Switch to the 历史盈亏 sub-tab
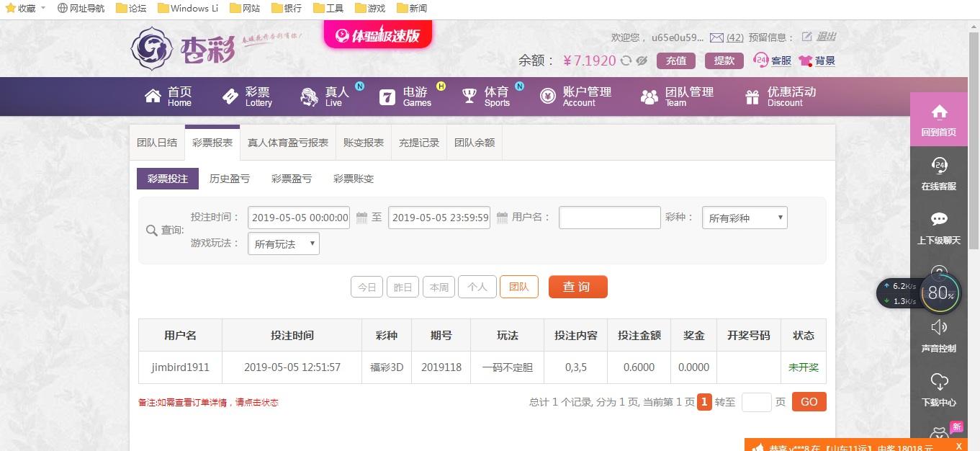 tap(229, 178)
